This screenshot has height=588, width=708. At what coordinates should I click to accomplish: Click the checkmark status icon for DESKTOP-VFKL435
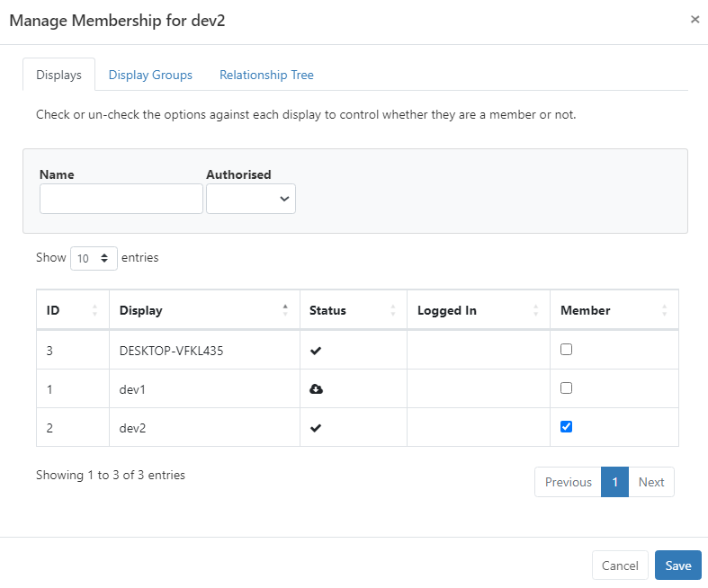(x=316, y=351)
